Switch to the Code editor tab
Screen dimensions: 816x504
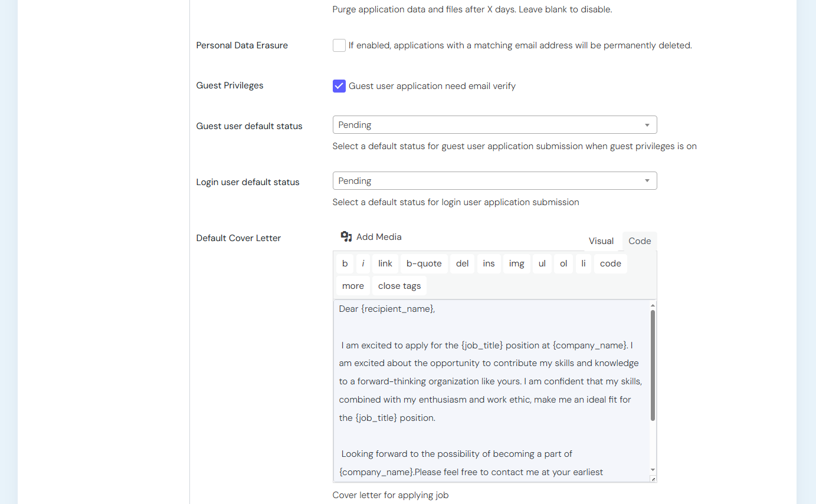tap(640, 241)
